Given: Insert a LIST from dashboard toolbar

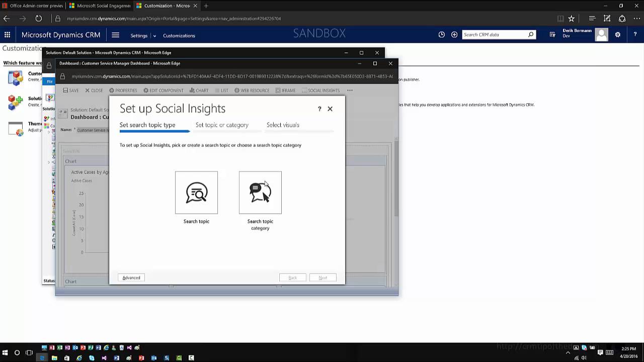Looking at the screenshot, I should (x=221, y=90).
